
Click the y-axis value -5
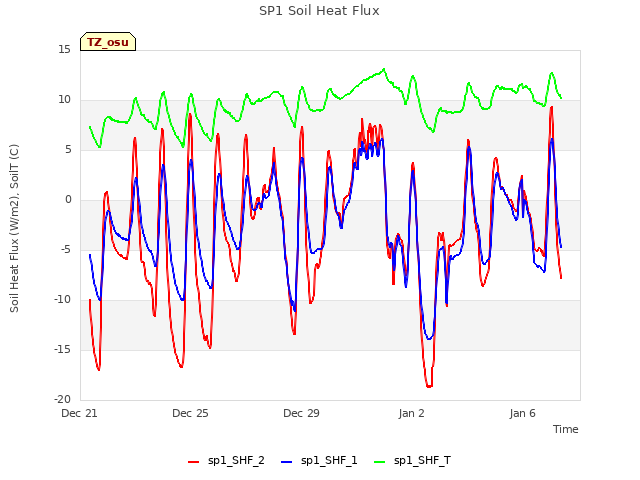(66, 250)
